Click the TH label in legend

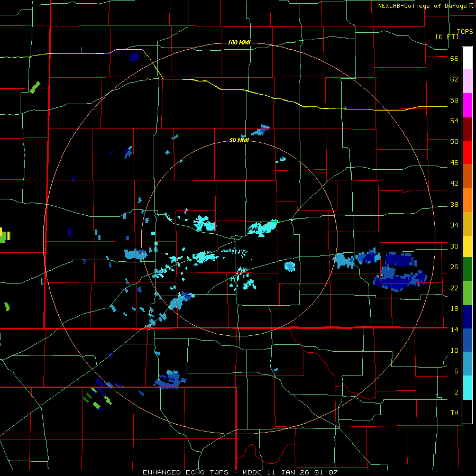454,413
